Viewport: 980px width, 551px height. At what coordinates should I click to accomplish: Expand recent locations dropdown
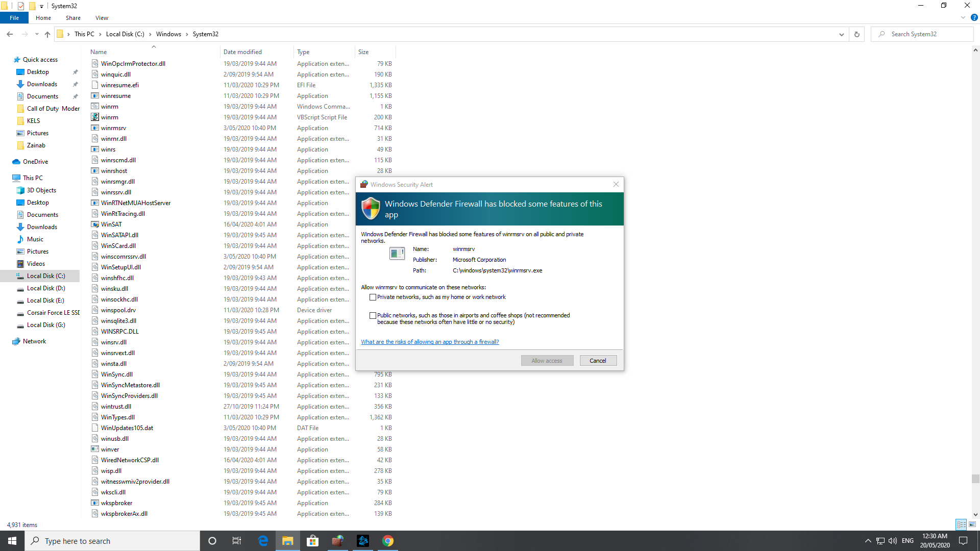click(x=37, y=34)
